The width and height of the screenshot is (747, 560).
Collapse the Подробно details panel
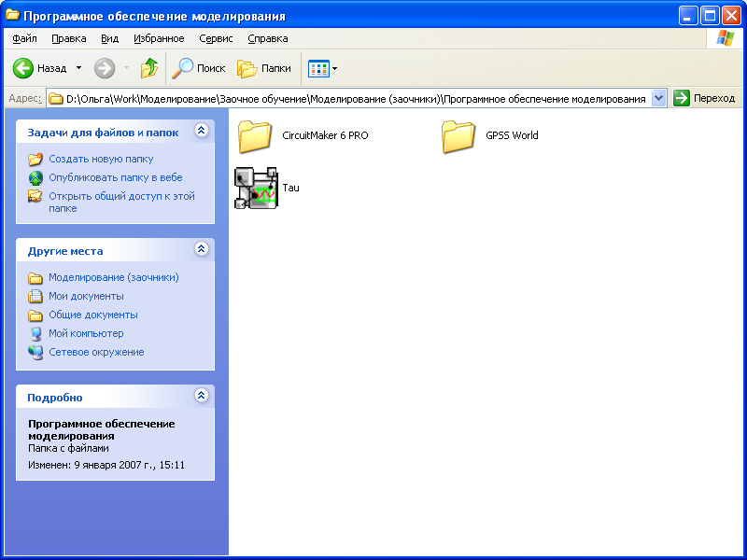tap(202, 395)
